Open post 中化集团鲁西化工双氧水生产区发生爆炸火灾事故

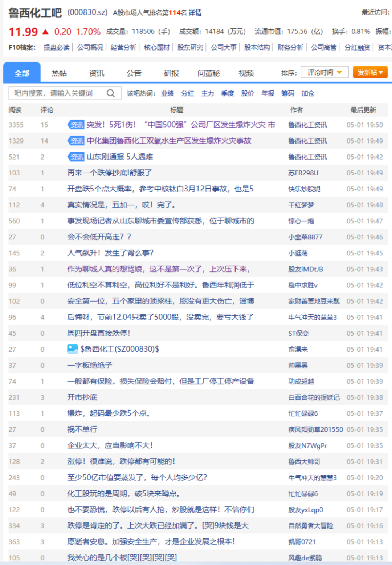pos(169,141)
